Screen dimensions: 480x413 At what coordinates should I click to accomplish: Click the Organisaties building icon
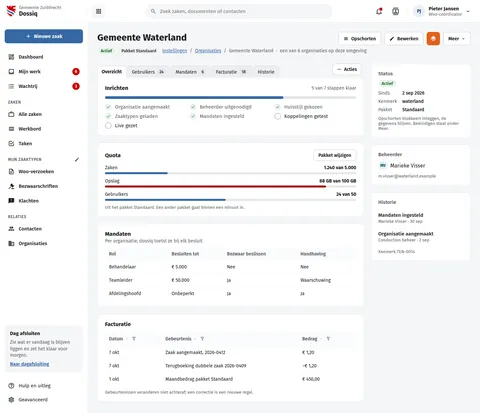point(11,244)
